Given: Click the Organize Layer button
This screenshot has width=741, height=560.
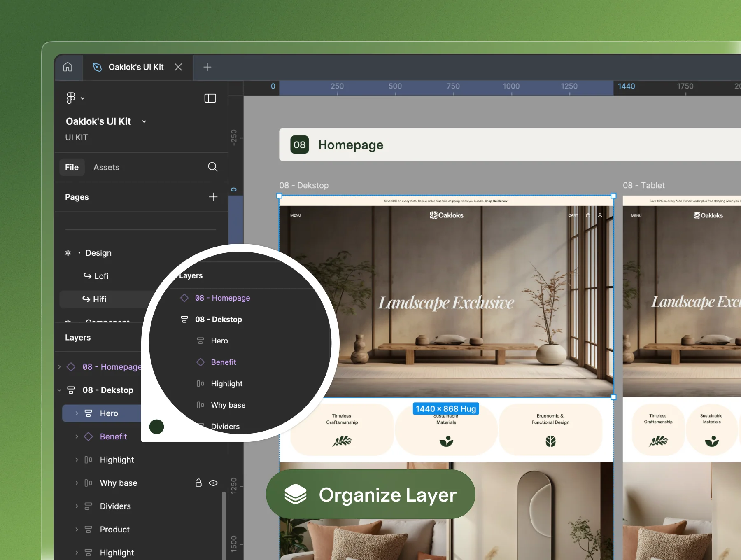Looking at the screenshot, I should click(370, 495).
